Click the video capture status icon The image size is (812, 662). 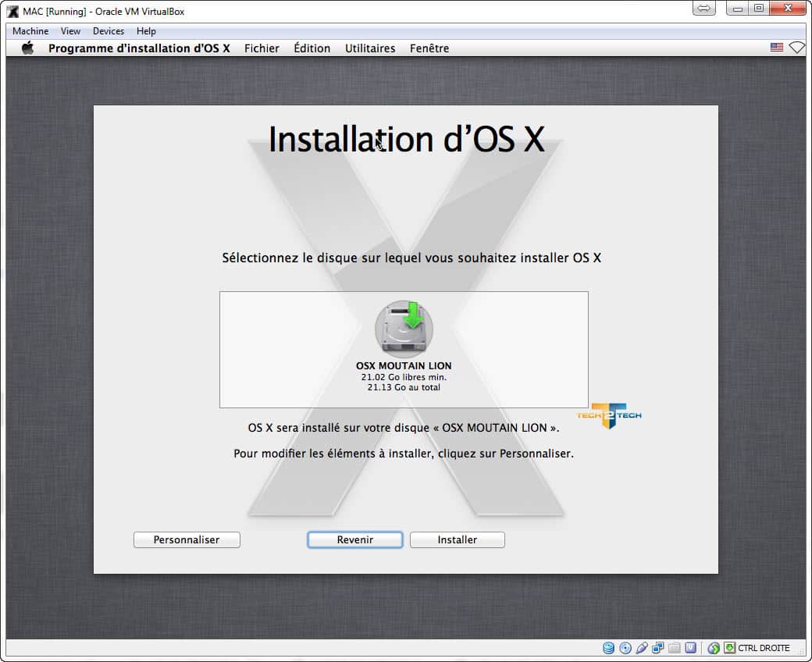point(690,647)
